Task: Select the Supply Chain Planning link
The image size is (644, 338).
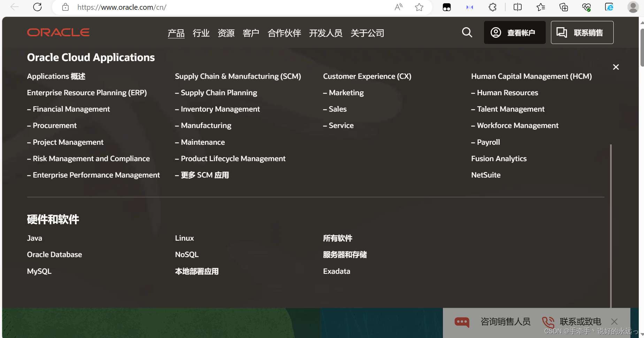Action: pos(219,92)
